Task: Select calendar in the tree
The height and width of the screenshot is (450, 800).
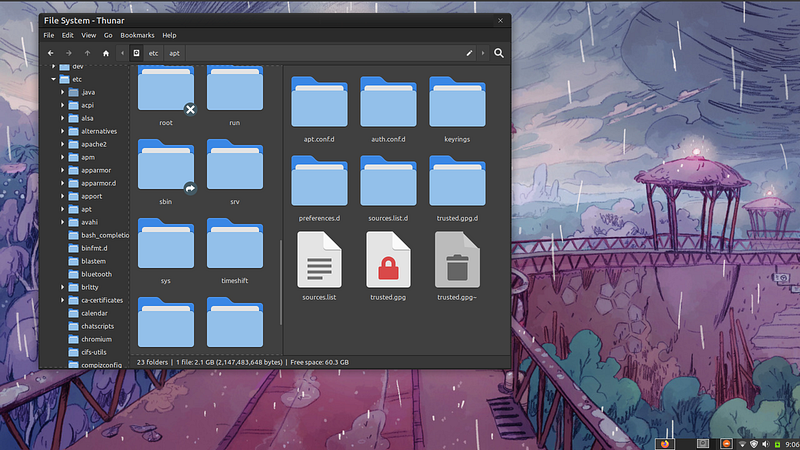Action: coord(94,313)
